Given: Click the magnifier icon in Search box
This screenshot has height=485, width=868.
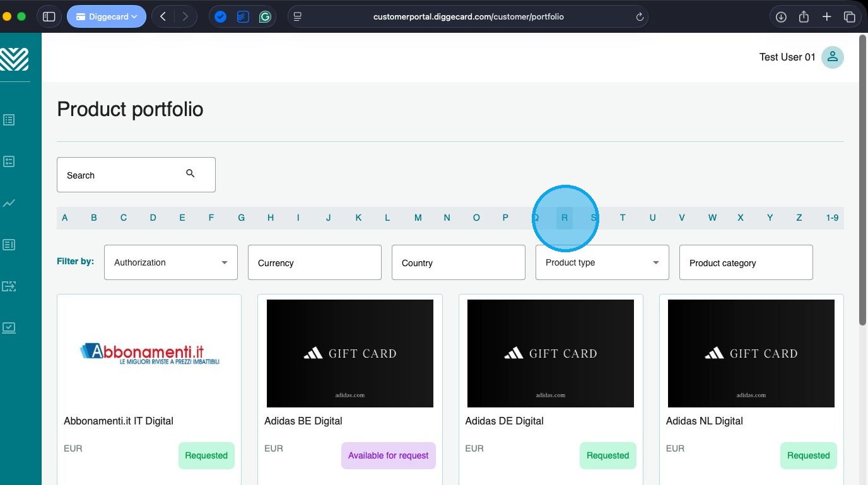Looking at the screenshot, I should point(191,173).
